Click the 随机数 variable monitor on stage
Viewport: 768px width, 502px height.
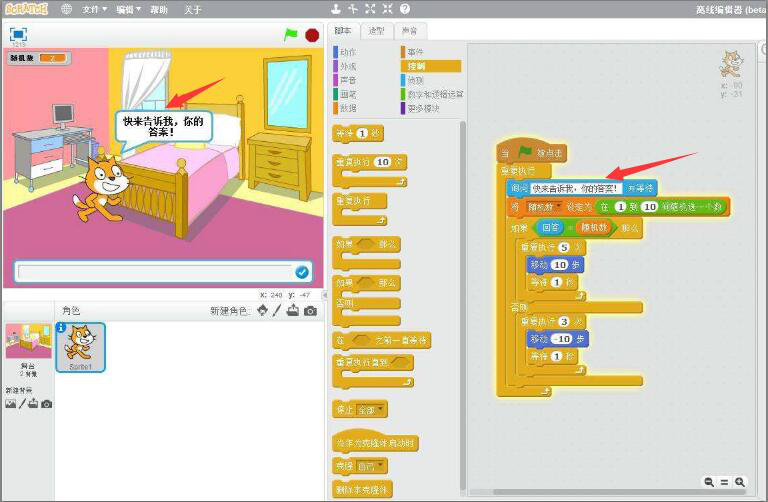pos(39,58)
